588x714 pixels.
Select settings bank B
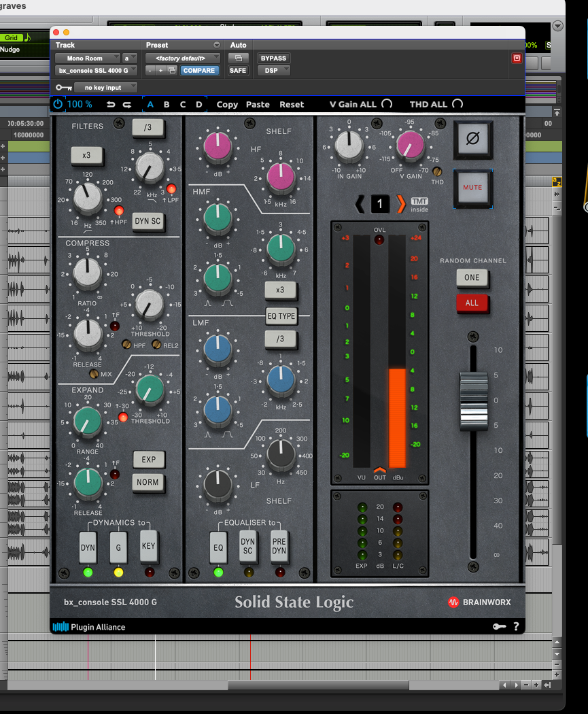click(x=167, y=104)
